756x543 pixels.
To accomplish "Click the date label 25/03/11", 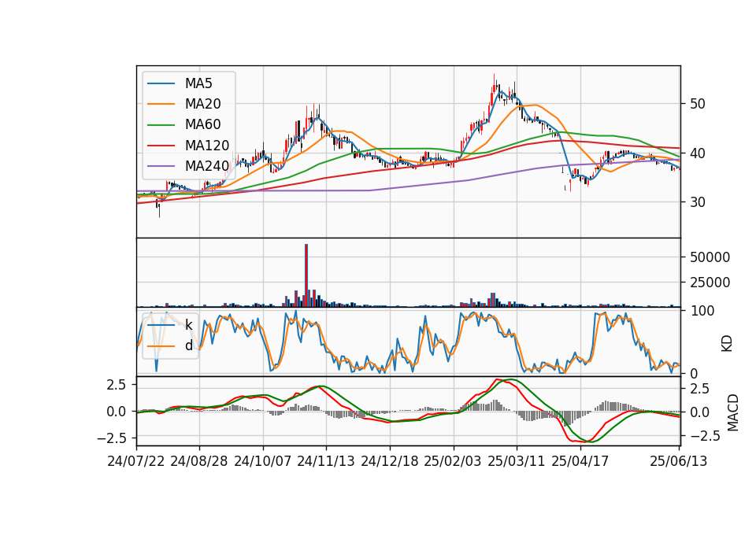I will [517, 461].
